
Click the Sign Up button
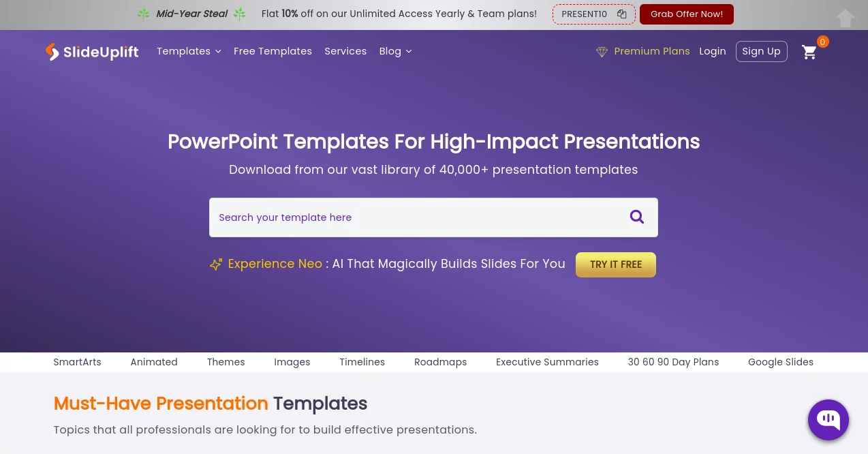(761, 51)
